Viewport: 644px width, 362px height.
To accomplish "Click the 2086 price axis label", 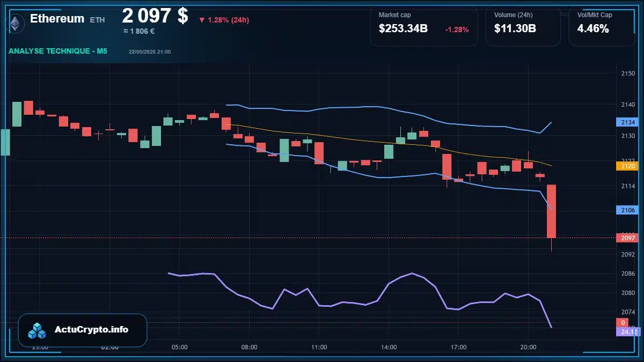I will pos(627,274).
